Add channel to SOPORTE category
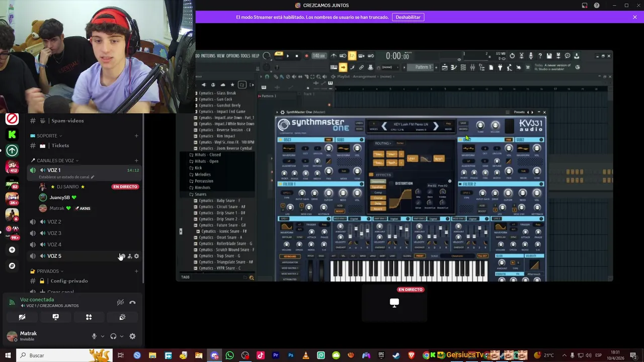Image resolution: width=644 pixels, height=362 pixels. (136, 136)
